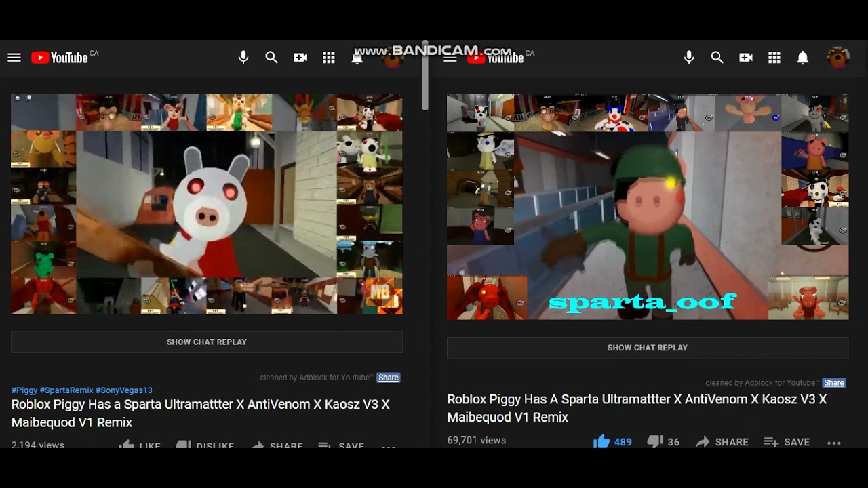Viewport: 868px width, 488px height.
Task: Like the right video with 489 likes
Action: click(x=612, y=442)
